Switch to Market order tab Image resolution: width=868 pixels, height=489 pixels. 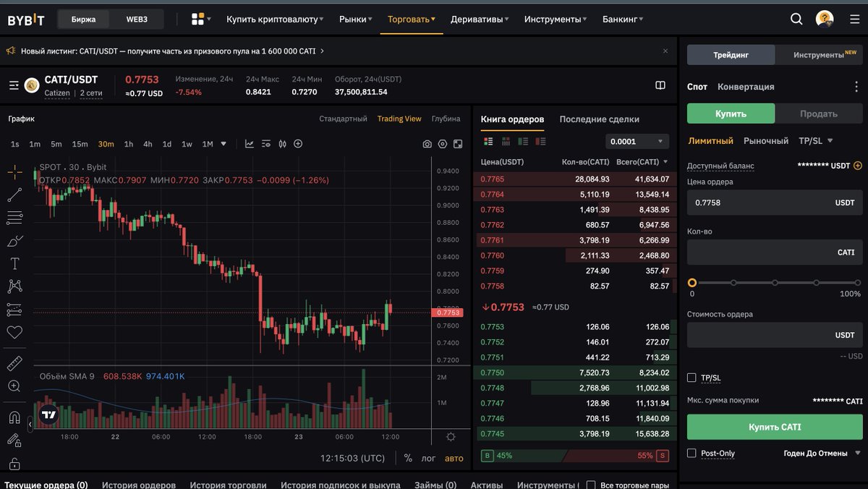766,141
